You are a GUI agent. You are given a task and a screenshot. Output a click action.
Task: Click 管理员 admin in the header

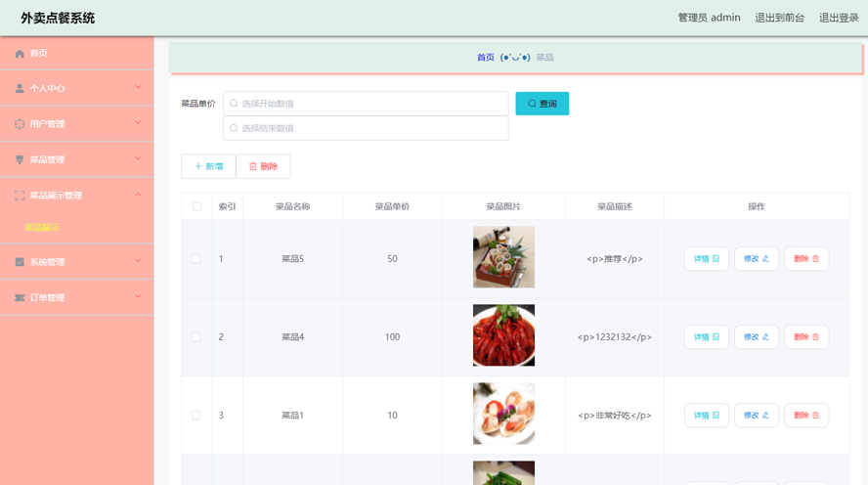point(709,18)
